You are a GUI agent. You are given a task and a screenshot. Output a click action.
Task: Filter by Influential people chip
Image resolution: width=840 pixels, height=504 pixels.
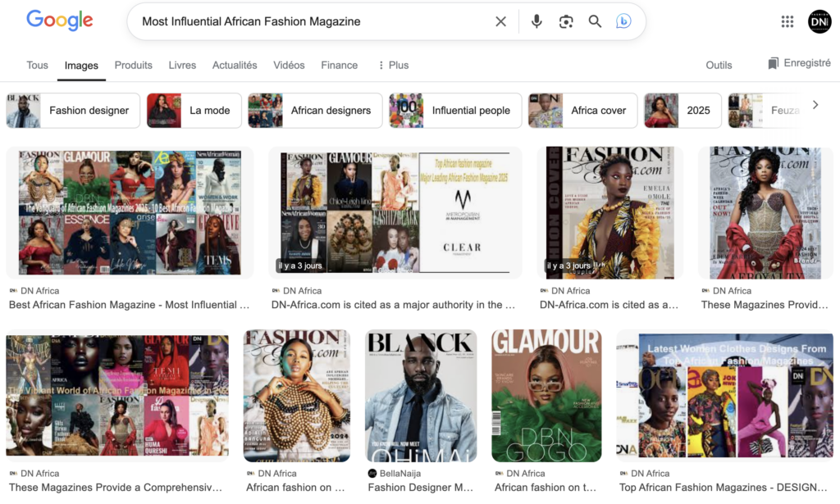pyautogui.click(x=455, y=110)
